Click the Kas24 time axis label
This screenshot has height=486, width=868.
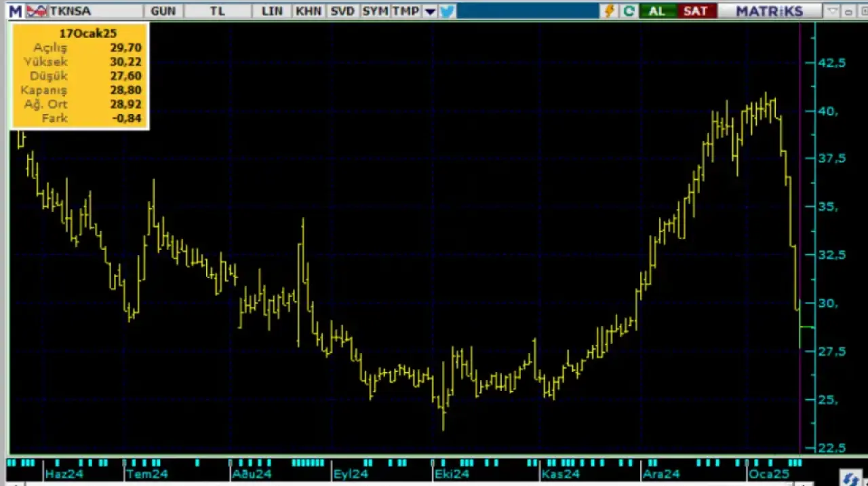tap(560, 474)
